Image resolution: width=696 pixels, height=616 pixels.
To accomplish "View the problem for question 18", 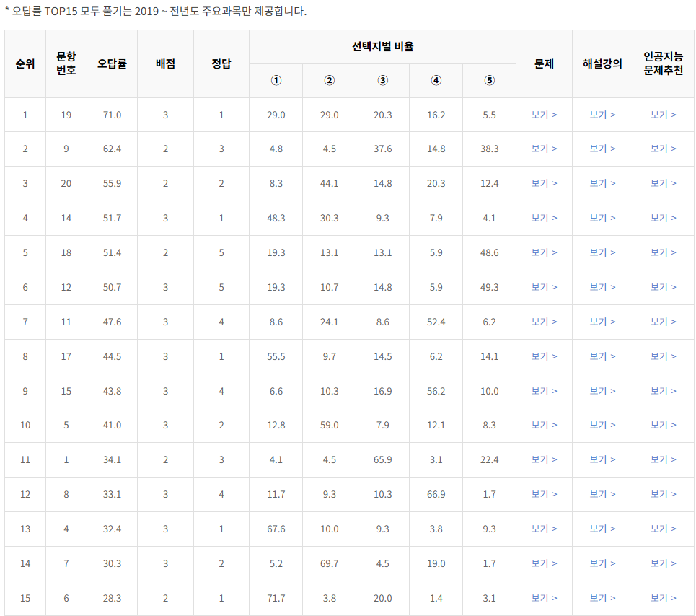I will [x=545, y=252].
